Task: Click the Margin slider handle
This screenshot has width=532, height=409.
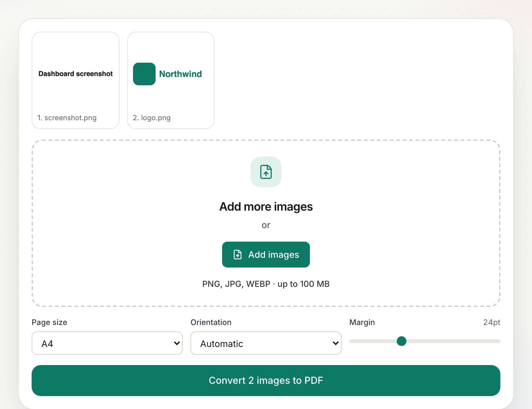Action: coord(402,341)
